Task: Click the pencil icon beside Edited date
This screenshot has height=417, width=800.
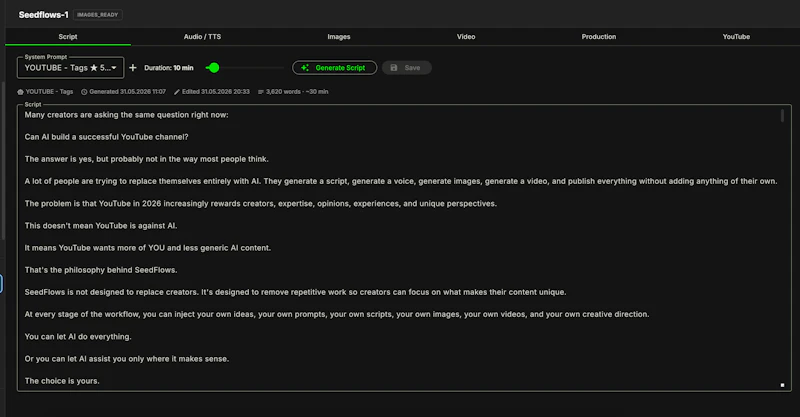Action: (177, 92)
